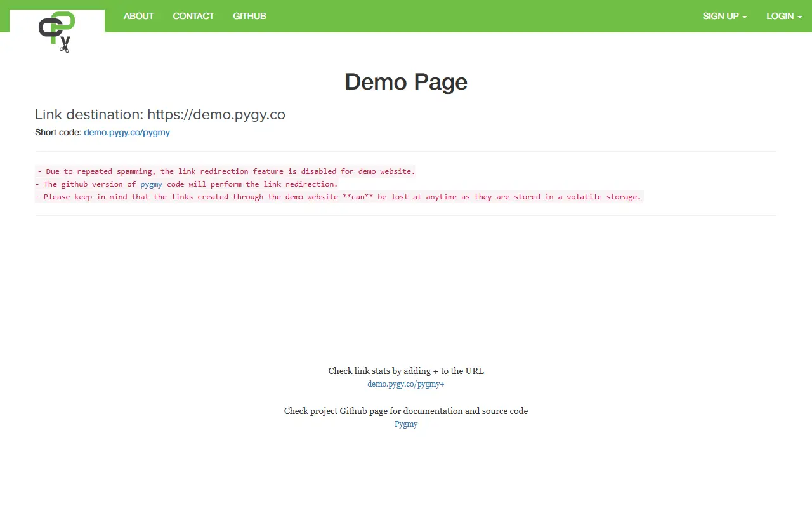812x508 pixels.
Task: Click the Demo Page heading
Action: tap(406, 82)
